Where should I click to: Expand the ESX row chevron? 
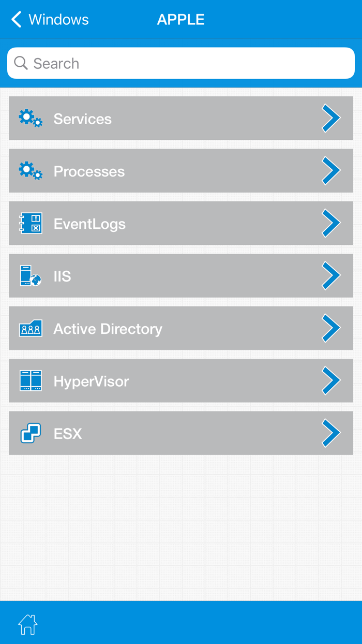pyautogui.click(x=331, y=433)
